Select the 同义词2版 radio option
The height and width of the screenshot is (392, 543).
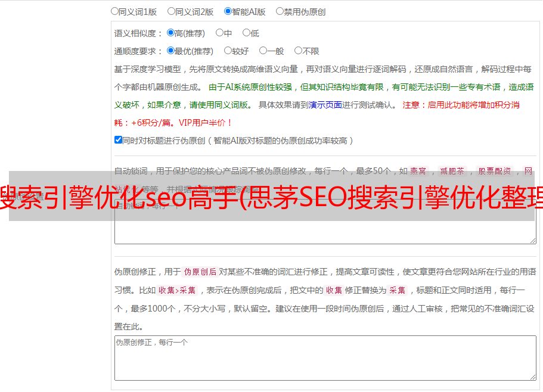[171, 11]
